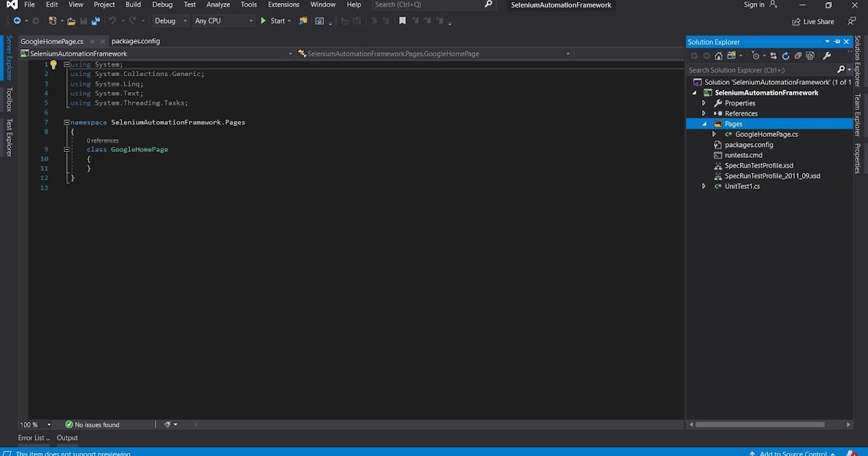
Task: Click the Search Solution Explorer magnifier icon
Action: tap(841, 69)
